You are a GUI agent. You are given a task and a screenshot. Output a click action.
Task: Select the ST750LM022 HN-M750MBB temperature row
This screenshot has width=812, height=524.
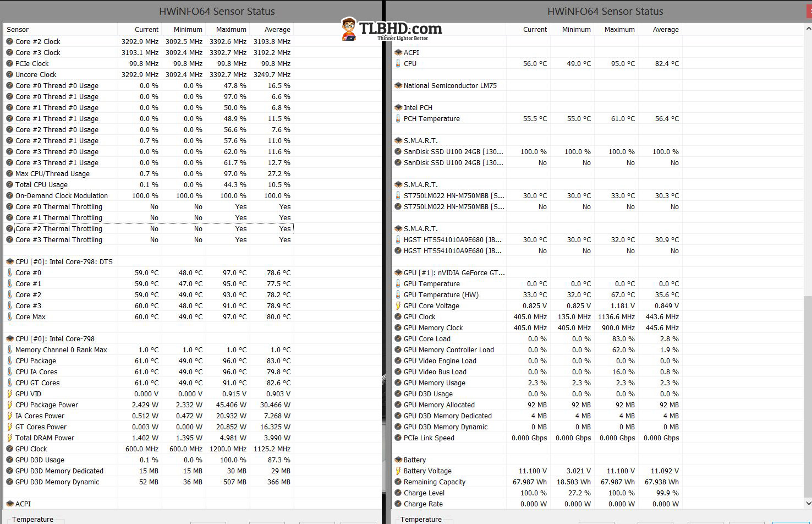point(537,195)
